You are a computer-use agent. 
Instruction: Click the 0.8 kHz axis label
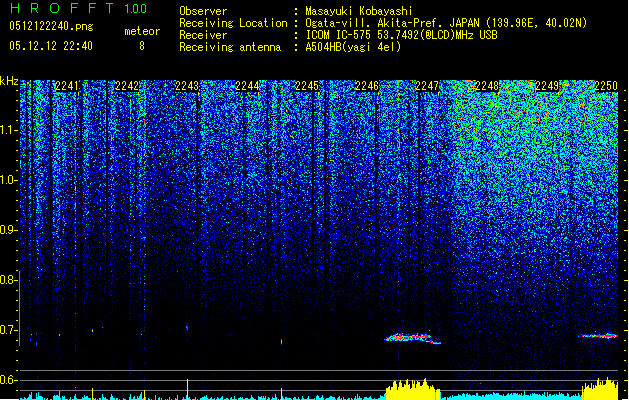click(x=9, y=280)
